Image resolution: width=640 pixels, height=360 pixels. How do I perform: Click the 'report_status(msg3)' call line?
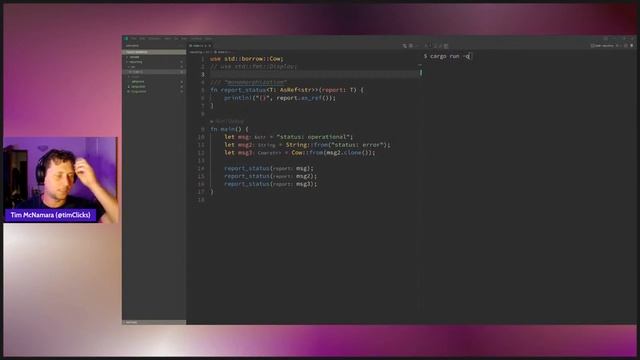point(270,184)
